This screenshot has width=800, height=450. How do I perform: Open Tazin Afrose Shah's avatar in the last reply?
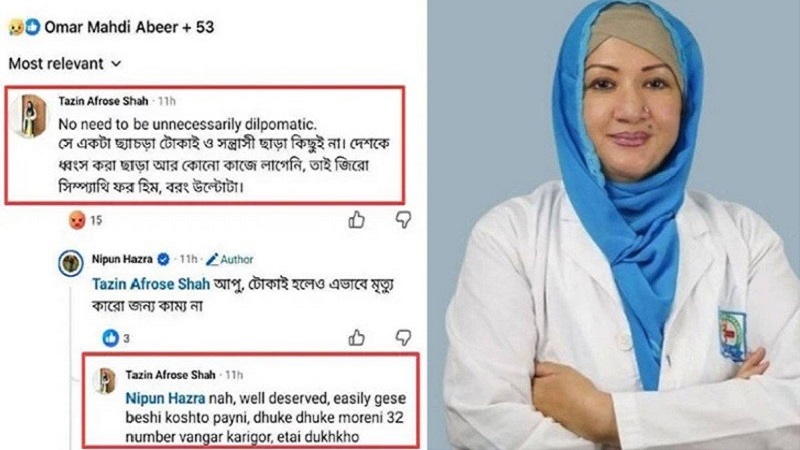105,381
